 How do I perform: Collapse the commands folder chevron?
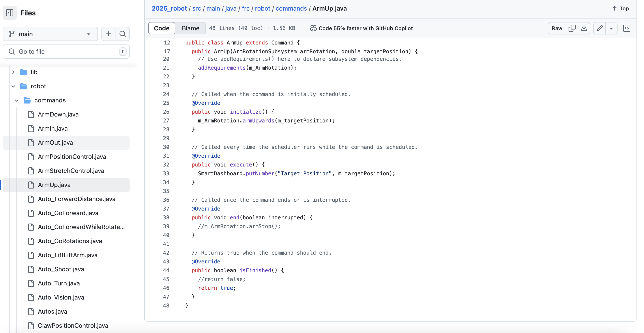point(17,100)
